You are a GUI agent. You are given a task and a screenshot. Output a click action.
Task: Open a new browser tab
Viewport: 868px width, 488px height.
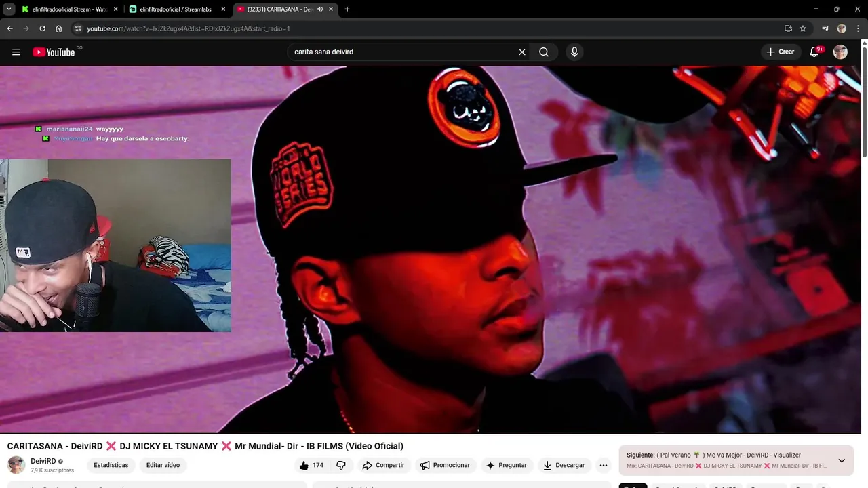pyautogui.click(x=347, y=9)
